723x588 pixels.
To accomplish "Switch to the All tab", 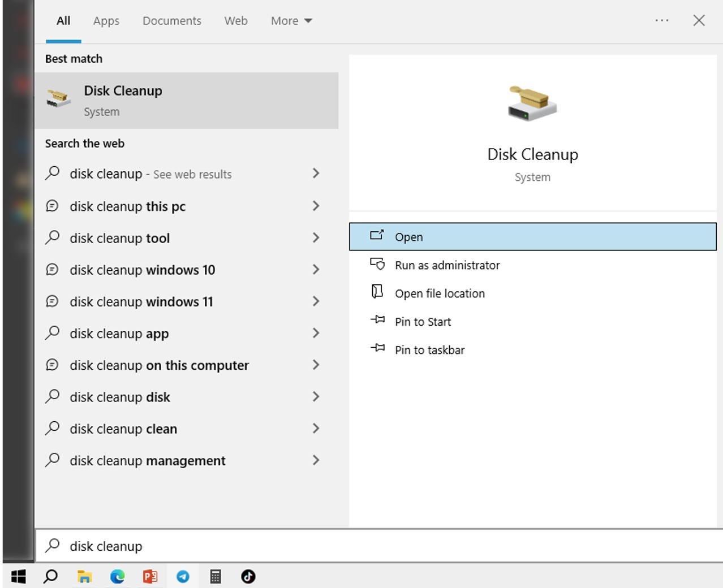I will tap(63, 21).
